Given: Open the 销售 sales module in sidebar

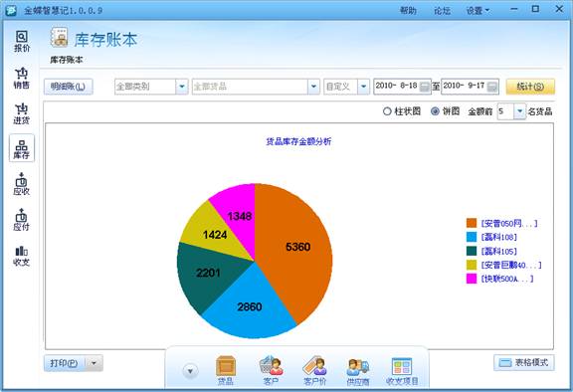Looking at the screenshot, I should 22,78.
